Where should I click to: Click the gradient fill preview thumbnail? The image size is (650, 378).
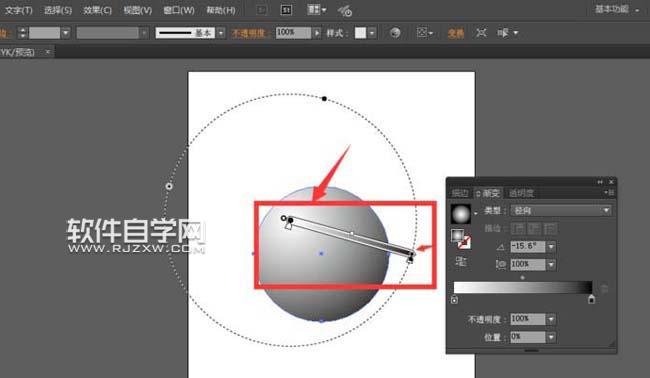click(x=461, y=214)
